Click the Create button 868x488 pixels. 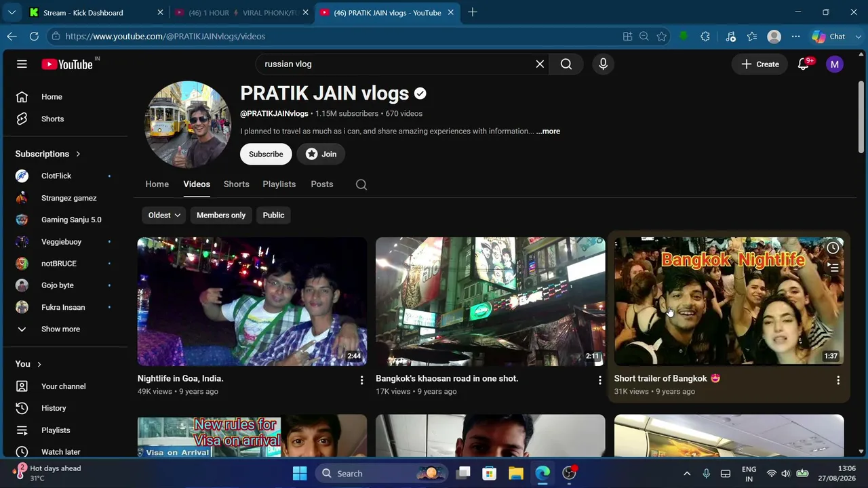[x=759, y=64]
